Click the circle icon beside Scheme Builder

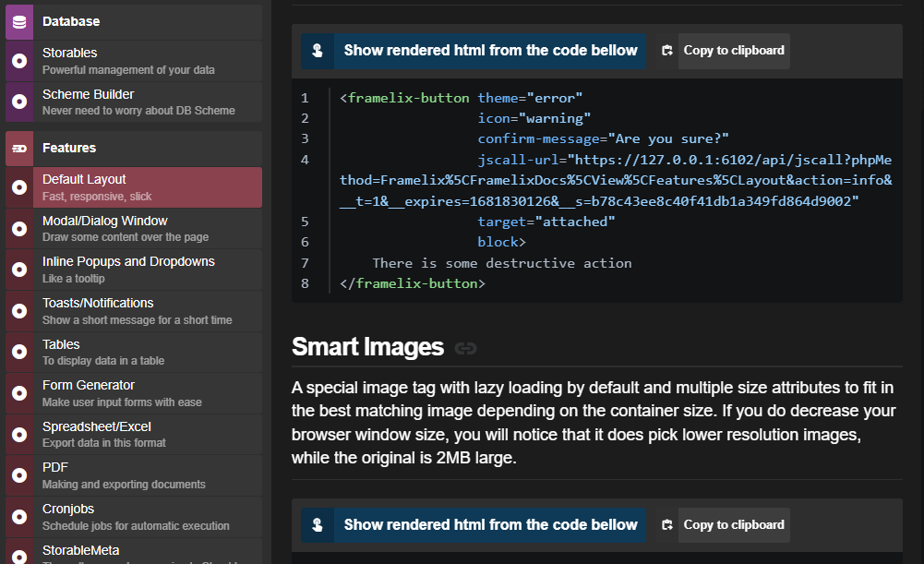tap(19, 102)
